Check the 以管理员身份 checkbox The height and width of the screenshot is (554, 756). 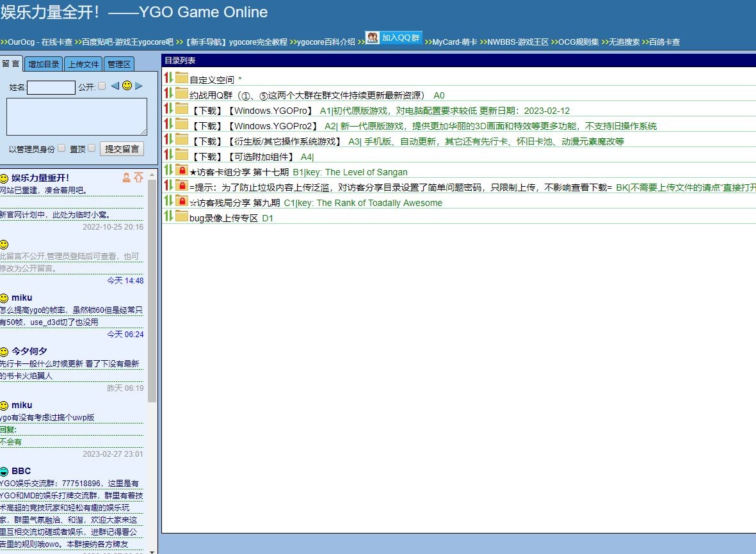(61, 147)
